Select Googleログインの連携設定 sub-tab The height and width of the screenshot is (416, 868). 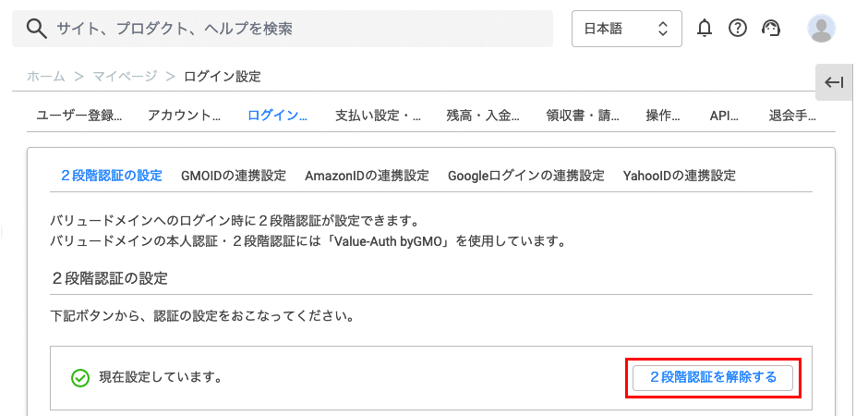click(x=526, y=177)
